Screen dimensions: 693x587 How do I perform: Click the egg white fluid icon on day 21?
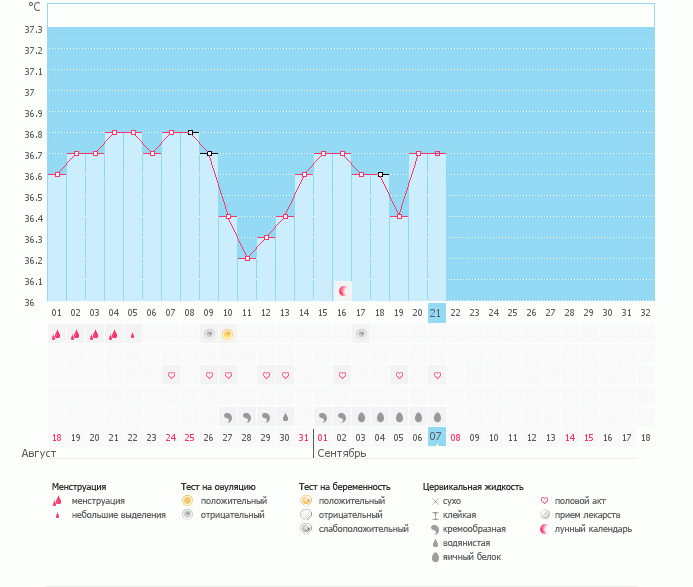(437, 416)
